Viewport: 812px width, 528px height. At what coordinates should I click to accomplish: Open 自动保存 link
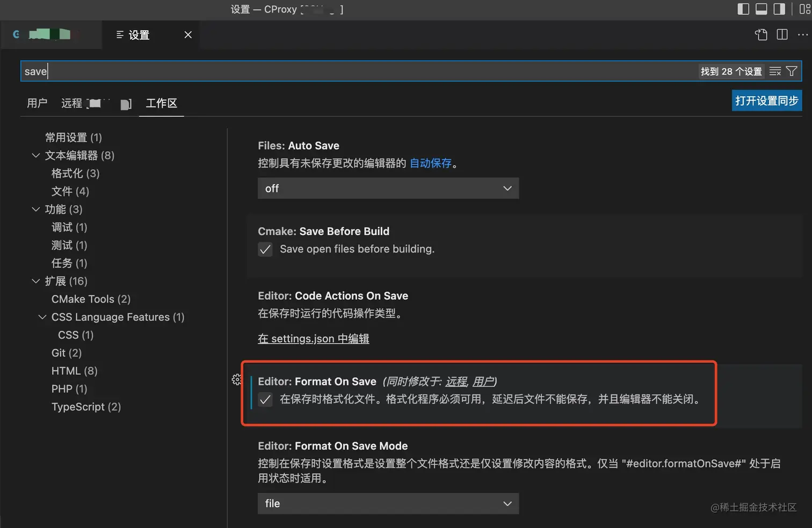pyautogui.click(x=431, y=163)
